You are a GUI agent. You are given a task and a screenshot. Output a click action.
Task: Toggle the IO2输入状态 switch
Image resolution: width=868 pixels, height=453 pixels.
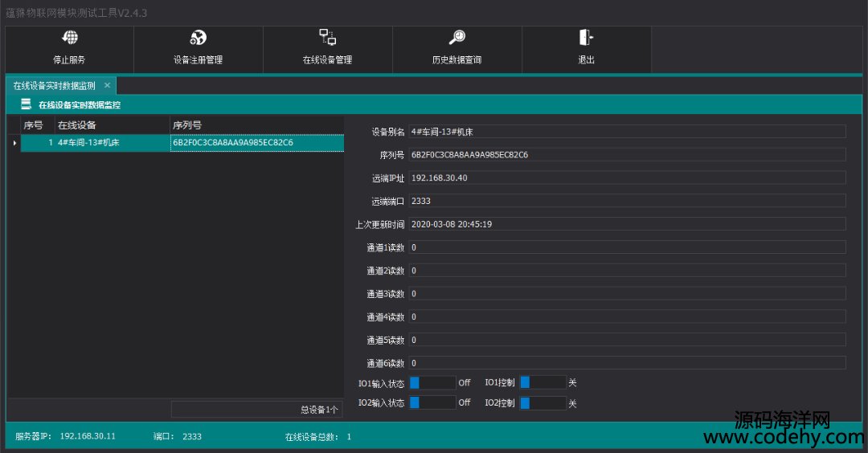click(x=432, y=403)
